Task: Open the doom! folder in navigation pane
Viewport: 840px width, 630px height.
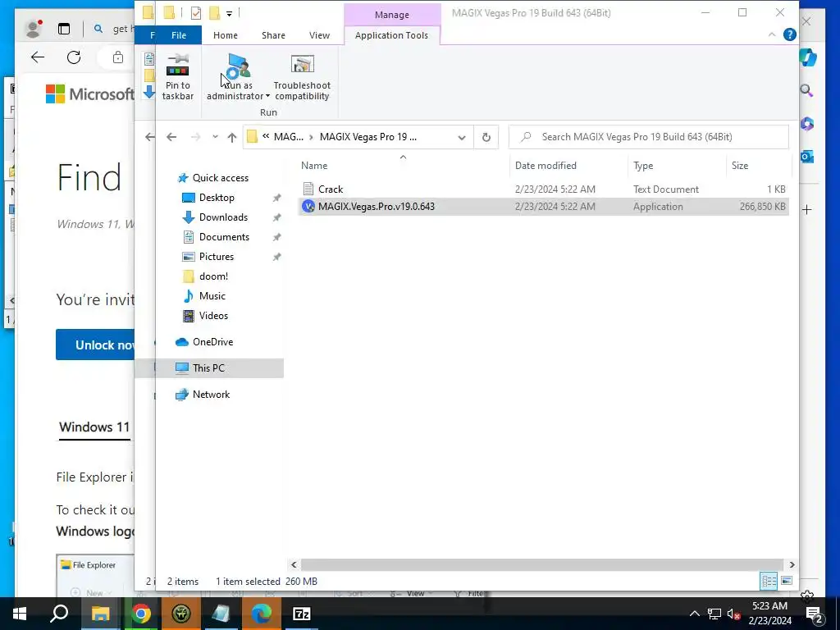Action: [x=213, y=276]
